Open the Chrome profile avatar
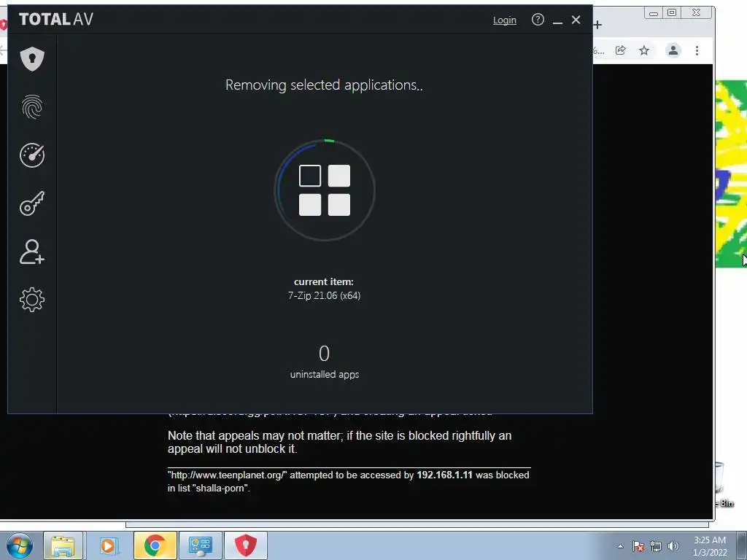Image resolution: width=747 pixels, height=560 pixels. pyautogui.click(x=673, y=50)
